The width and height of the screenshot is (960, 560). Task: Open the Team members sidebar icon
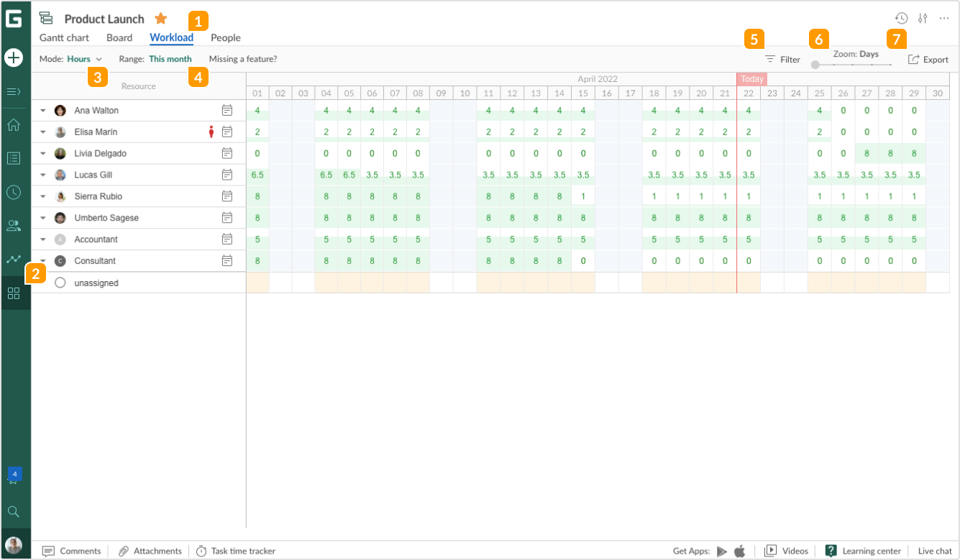click(14, 226)
